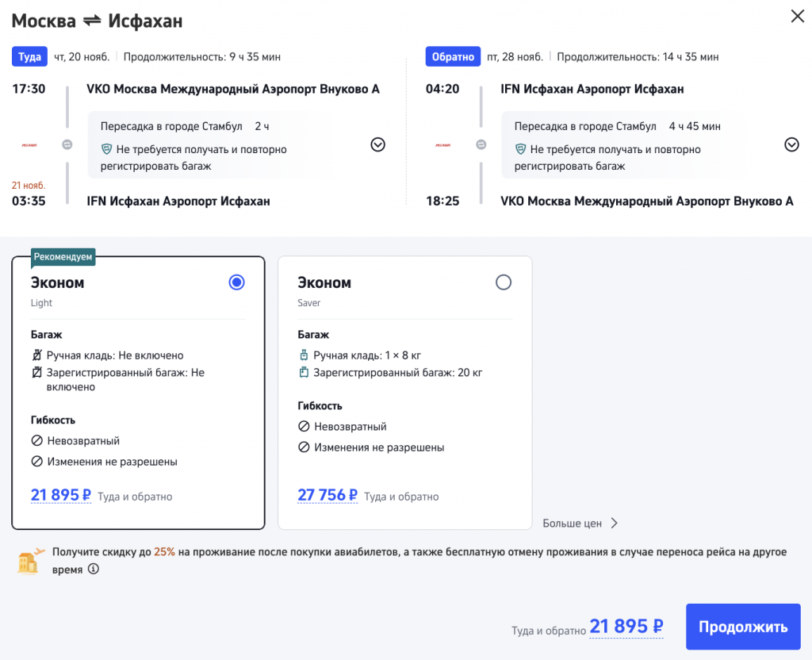The width and height of the screenshot is (812, 660).
Task: Close the Москва–Исфахан flight details dialog
Action: pos(797,17)
